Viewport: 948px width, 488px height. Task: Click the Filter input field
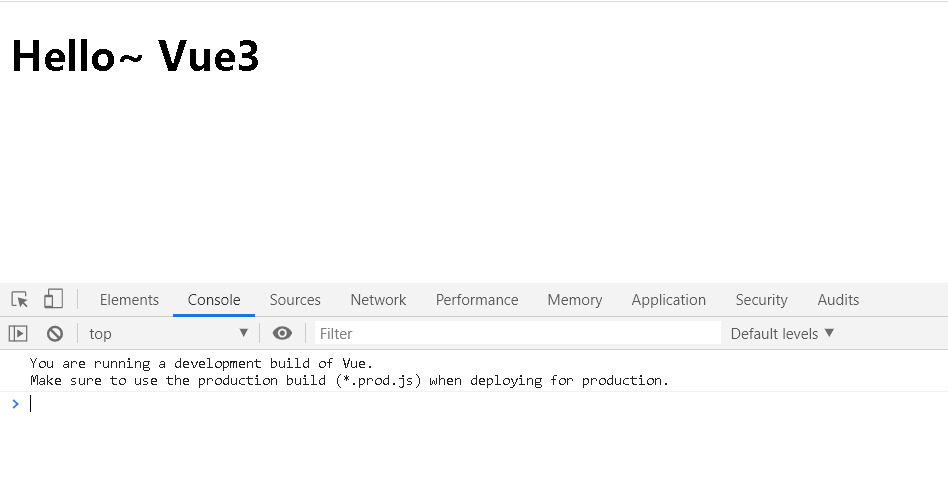517,334
